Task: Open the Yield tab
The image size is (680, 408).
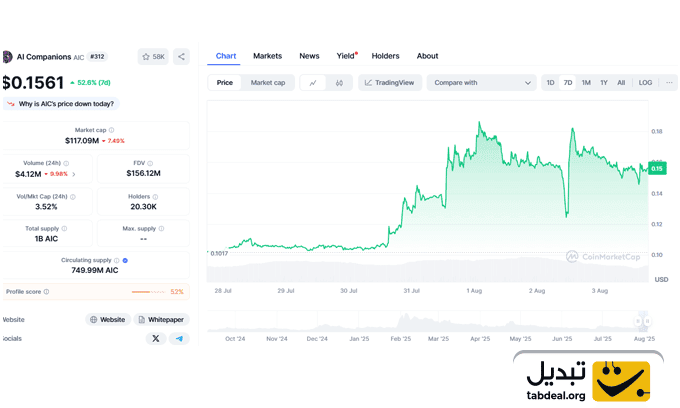Action: pos(346,56)
